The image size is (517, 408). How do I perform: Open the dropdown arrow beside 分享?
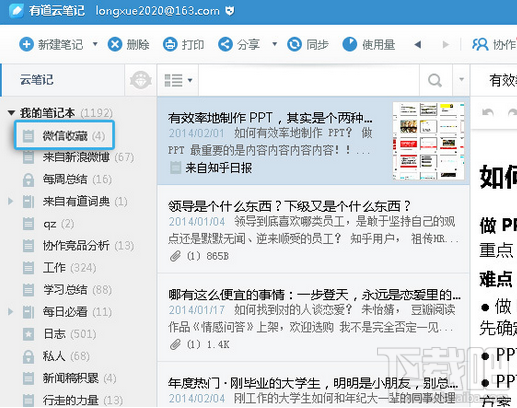275,44
